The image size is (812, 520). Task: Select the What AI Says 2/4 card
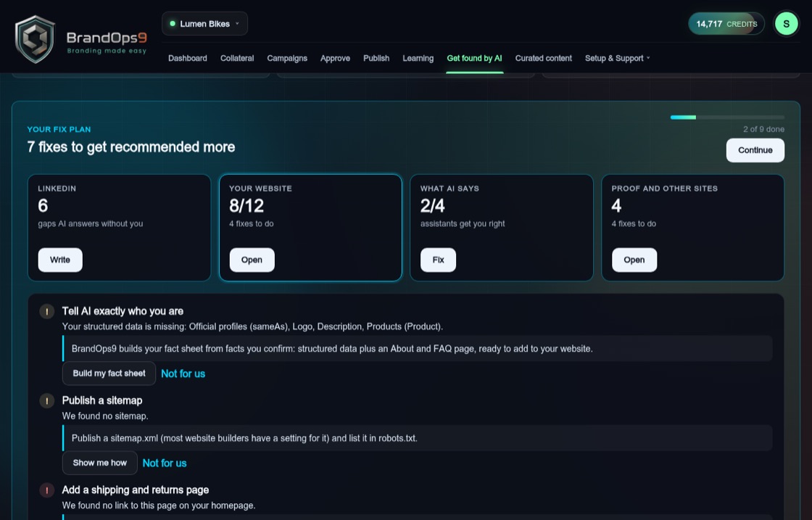(x=501, y=228)
